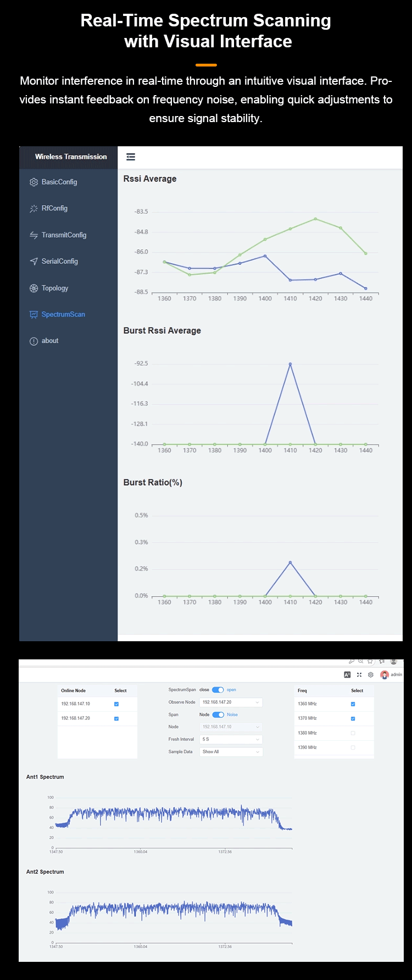Open the BasicConfig gear icon

coord(34,182)
